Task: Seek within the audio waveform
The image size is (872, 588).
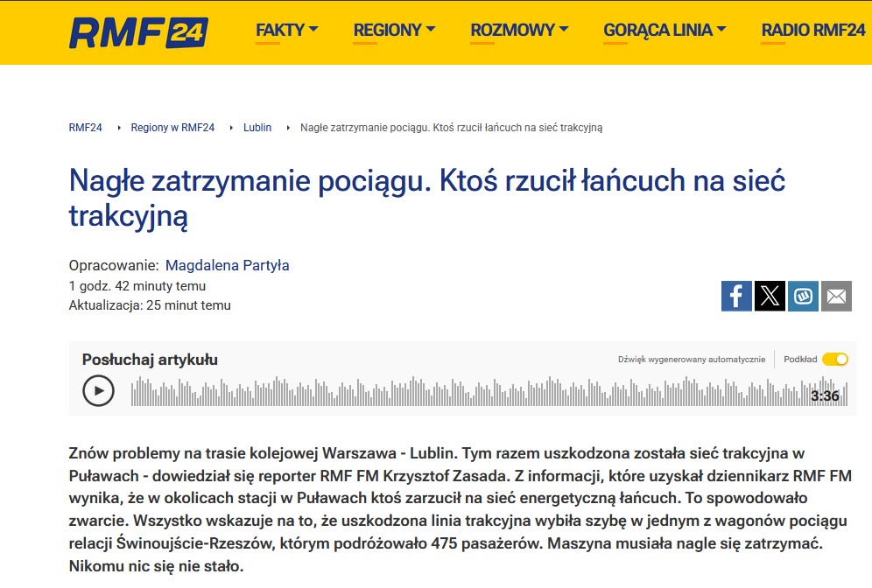Action: [x=464, y=391]
